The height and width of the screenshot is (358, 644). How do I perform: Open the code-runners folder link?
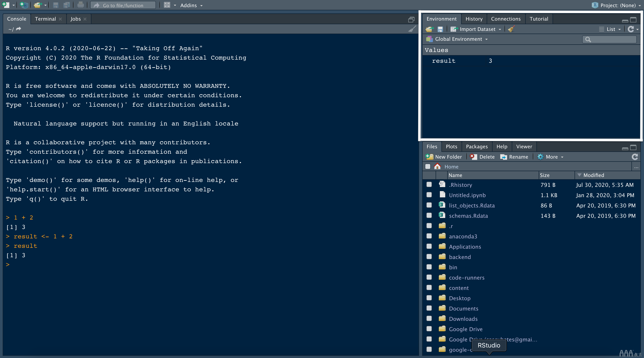click(x=467, y=278)
